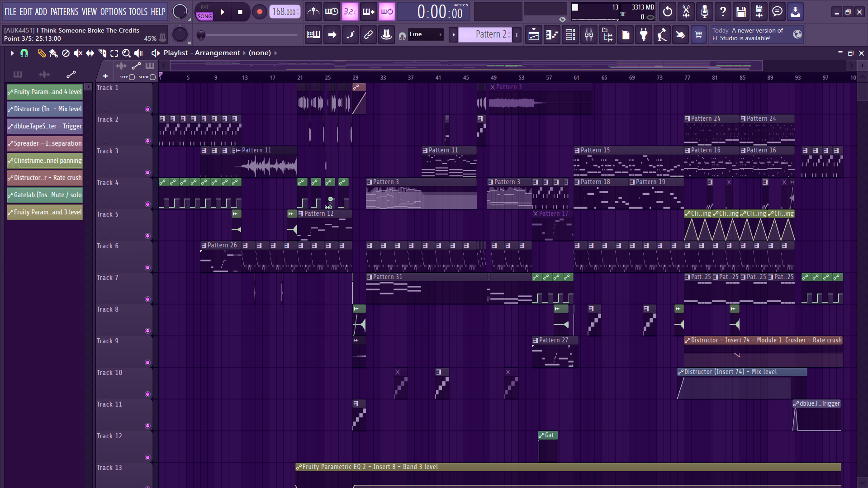Click the render/export audio icon
This screenshot has height=488, width=868.
(x=759, y=12)
